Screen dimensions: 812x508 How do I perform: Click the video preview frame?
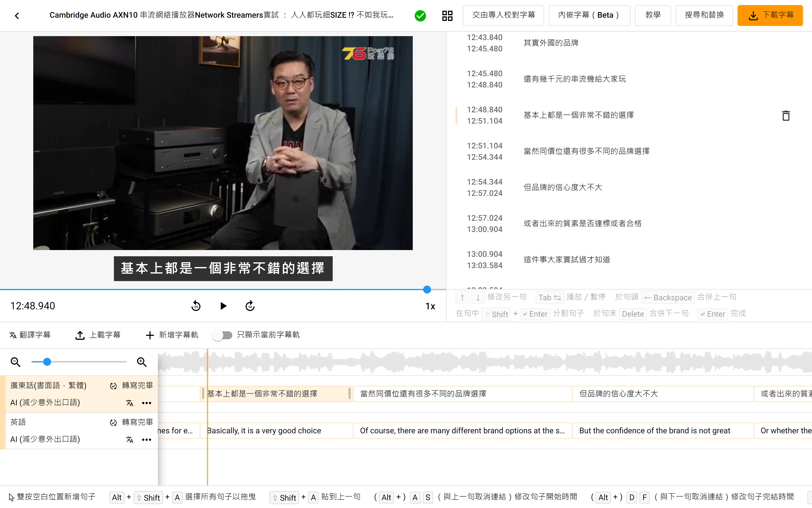point(223,143)
